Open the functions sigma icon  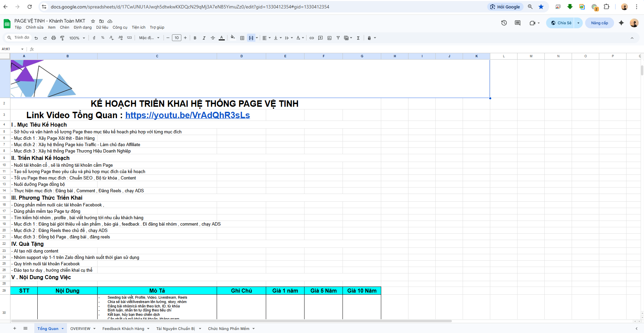coord(358,38)
